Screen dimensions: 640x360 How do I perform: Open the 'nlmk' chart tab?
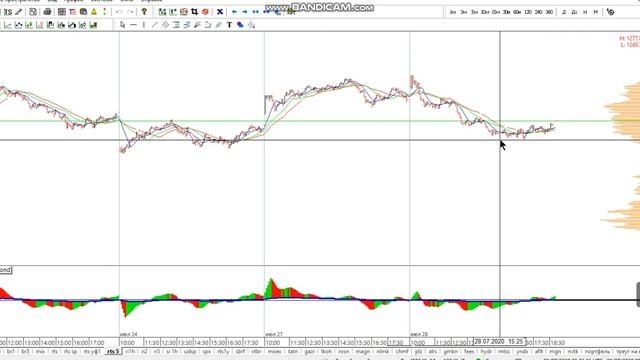pyautogui.click(x=382, y=351)
